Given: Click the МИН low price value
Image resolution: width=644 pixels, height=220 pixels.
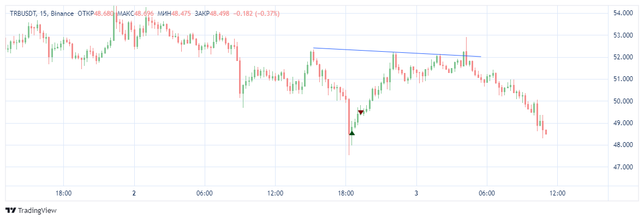Looking at the screenshot, I should click(x=183, y=13).
